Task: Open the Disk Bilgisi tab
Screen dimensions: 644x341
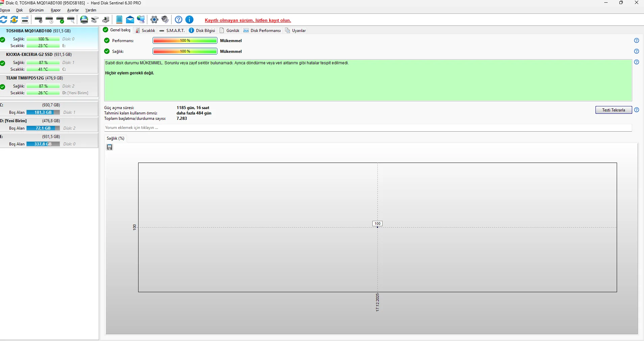Action: pos(202,30)
